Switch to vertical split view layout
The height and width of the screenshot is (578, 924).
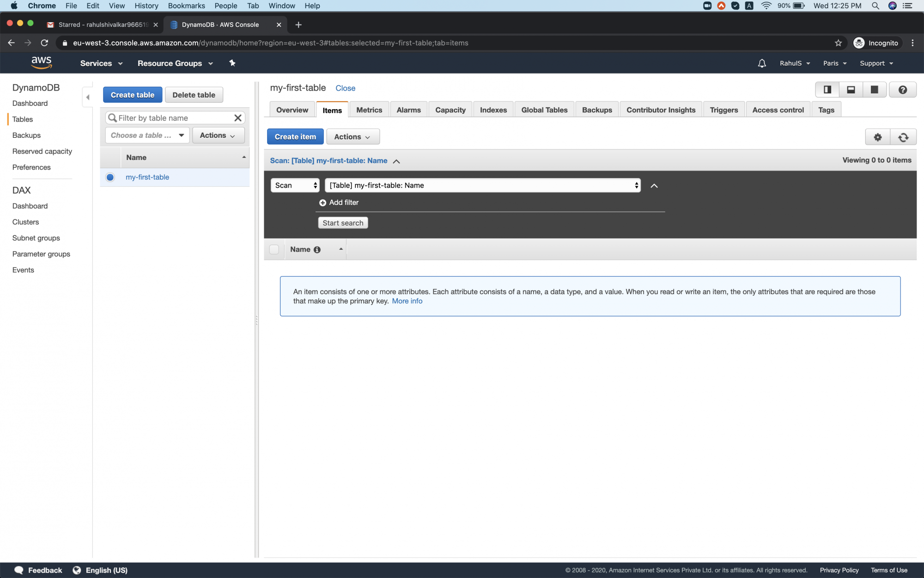click(827, 89)
